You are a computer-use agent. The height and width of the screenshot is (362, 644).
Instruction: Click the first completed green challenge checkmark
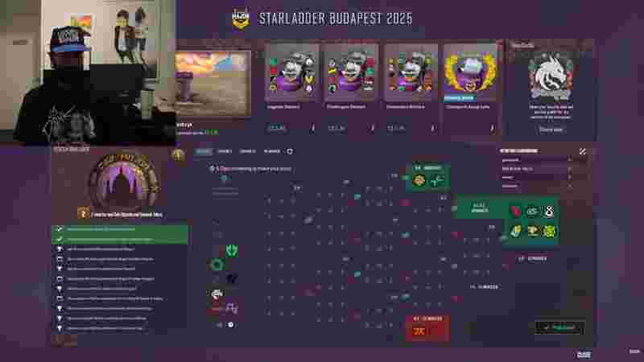tap(60, 229)
